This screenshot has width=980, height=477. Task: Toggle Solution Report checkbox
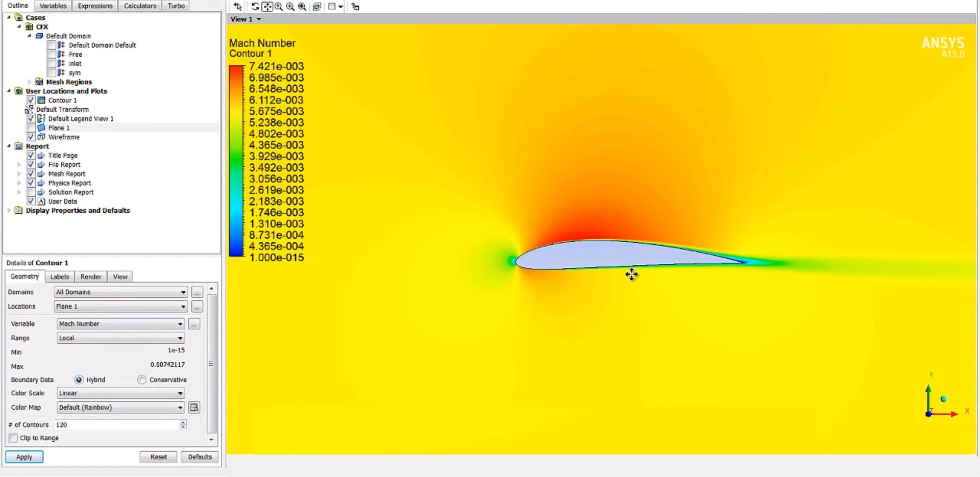tap(31, 192)
